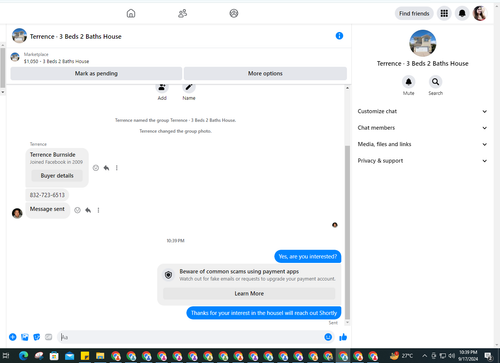Expand Chat members section
Viewport: 500px width, 363px height.
(422, 128)
